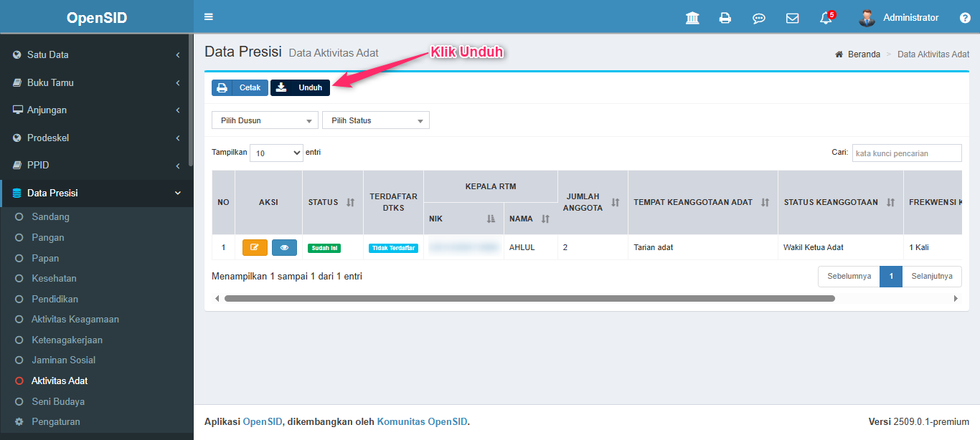Open the Pilih Status dropdown
This screenshot has height=440, width=980.
[376, 120]
